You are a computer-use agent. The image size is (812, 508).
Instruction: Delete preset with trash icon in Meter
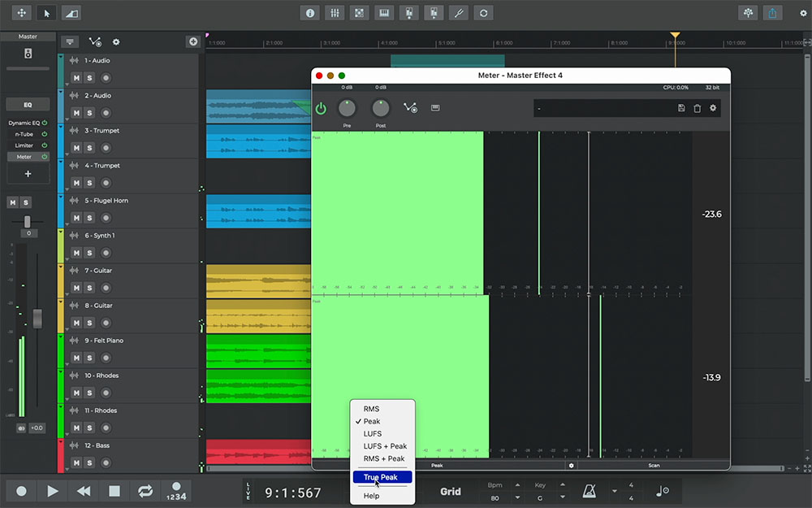click(697, 108)
